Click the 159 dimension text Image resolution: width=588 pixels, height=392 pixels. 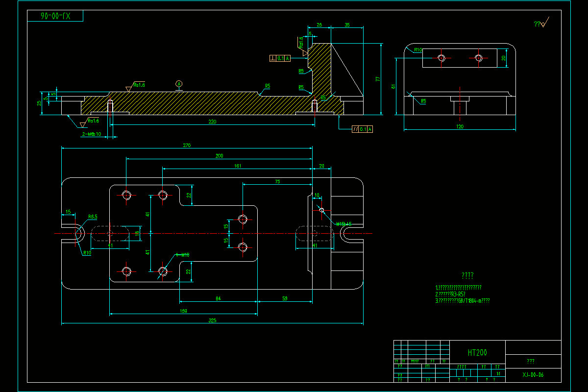click(x=184, y=311)
